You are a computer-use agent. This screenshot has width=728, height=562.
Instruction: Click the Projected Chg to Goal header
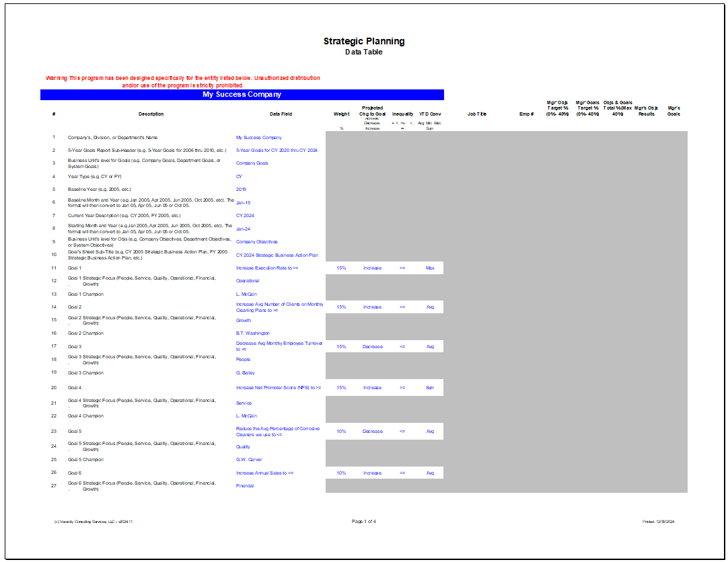coord(373,110)
